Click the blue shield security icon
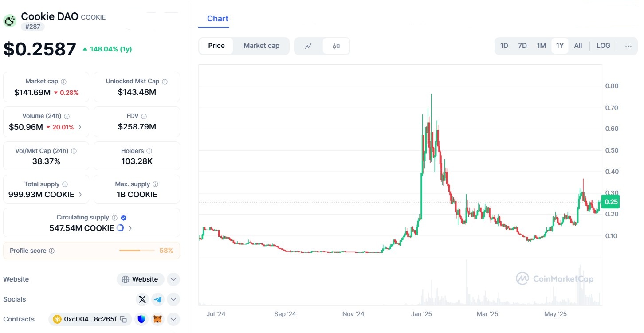 click(x=141, y=319)
